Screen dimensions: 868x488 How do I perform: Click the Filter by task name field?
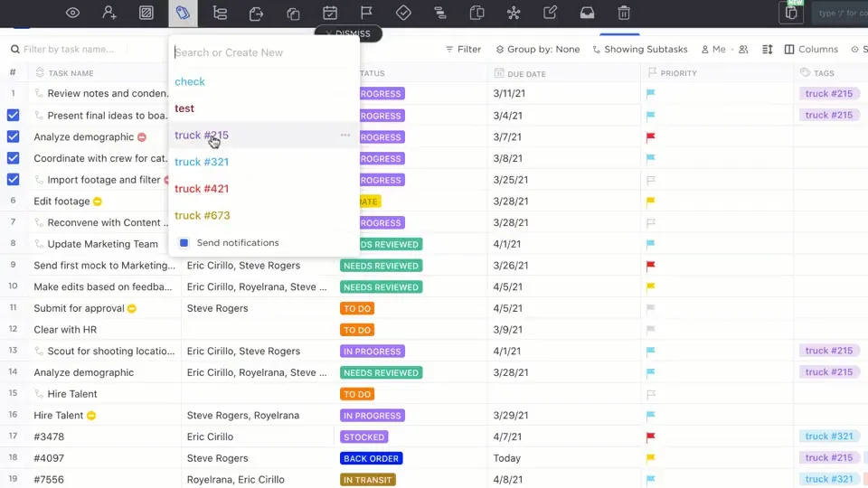(69, 49)
